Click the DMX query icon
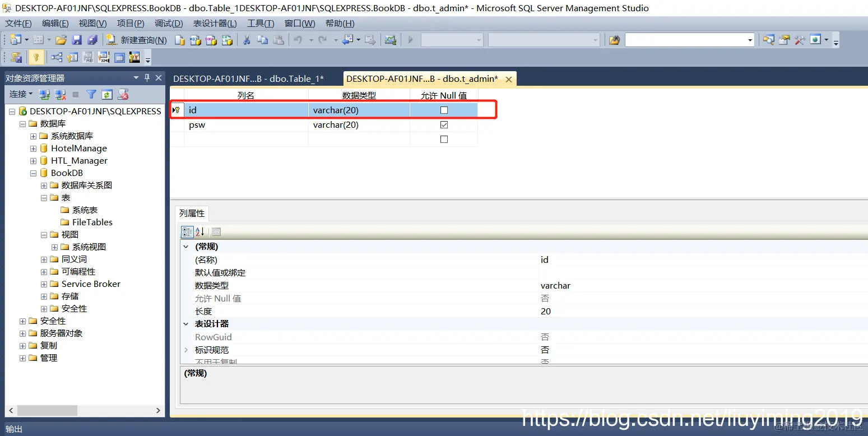Screen dimensions: 868x436 point(211,40)
